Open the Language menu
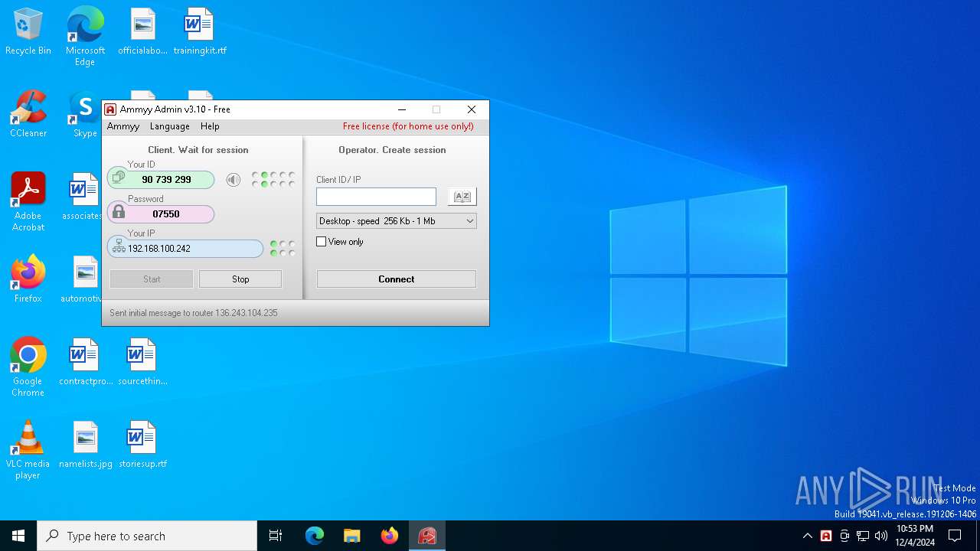Image resolution: width=980 pixels, height=551 pixels. tap(170, 126)
